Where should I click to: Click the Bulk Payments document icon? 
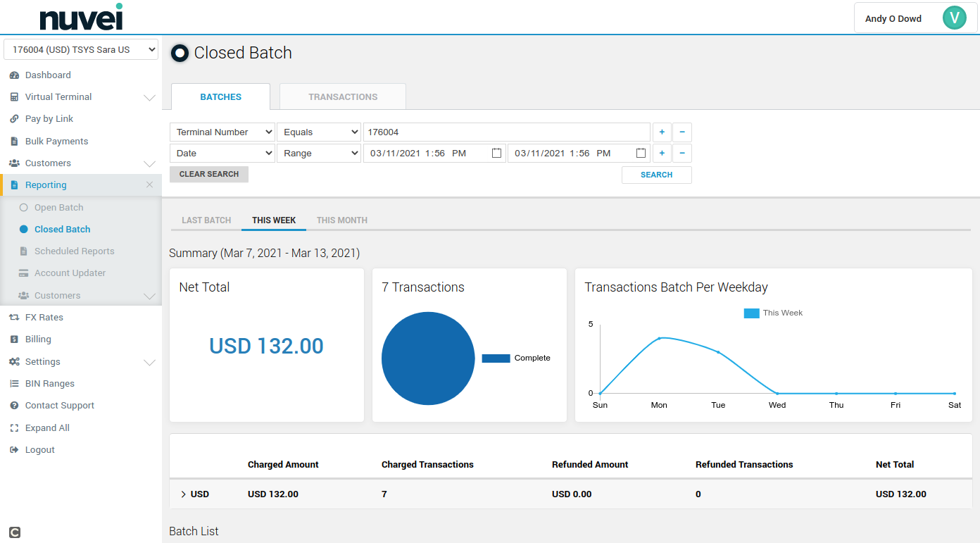click(14, 142)
